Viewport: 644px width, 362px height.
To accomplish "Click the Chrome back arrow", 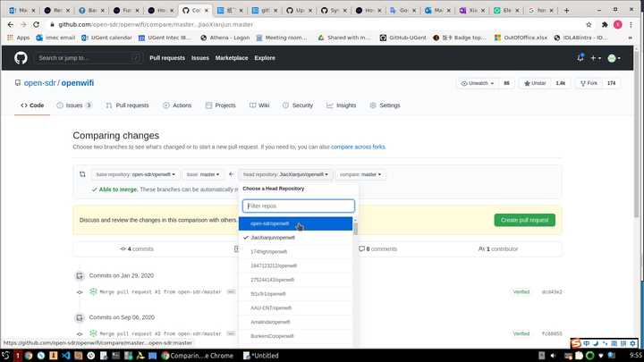I will [x=11, y=25].
